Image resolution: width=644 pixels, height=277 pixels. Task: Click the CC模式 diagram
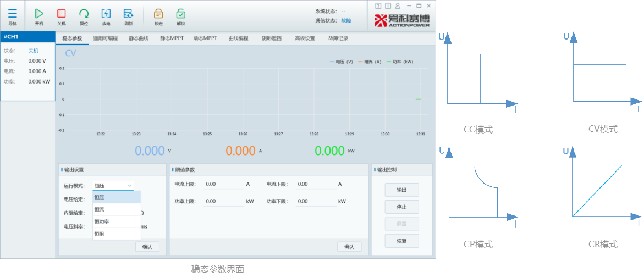[x=478, y=73]
